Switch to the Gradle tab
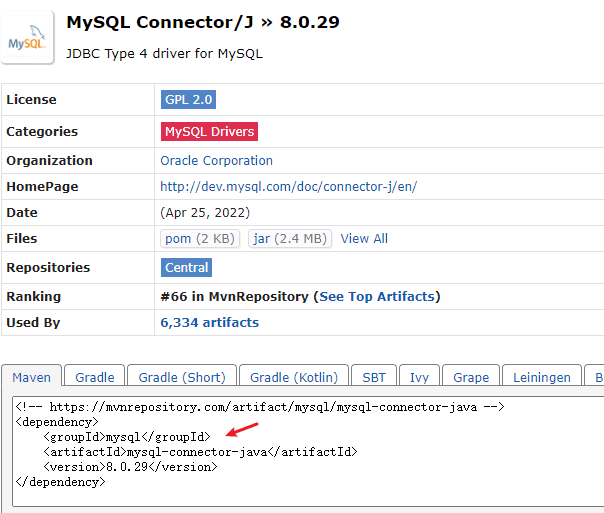Screen dimensions: 604x513 click(x=95, y=377)
